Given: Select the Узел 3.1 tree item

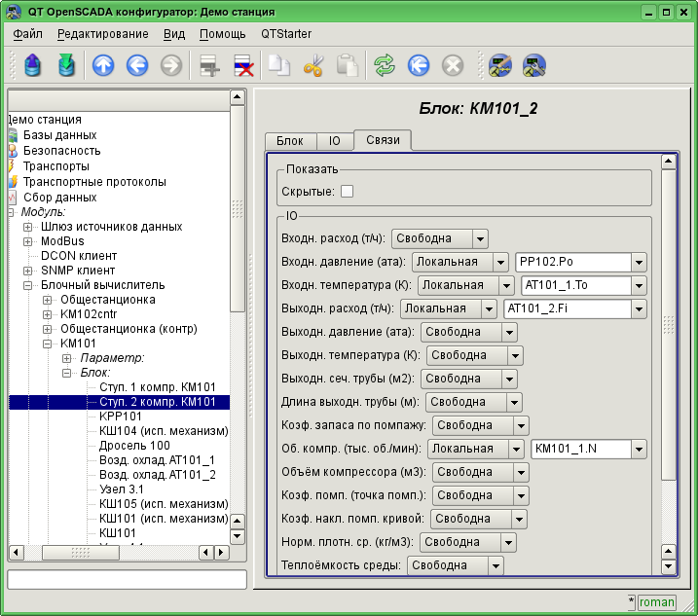Looking at the screenshot, I should pos(122,489).
